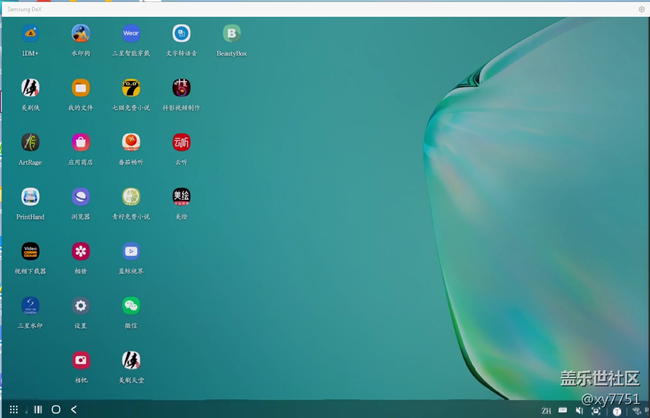Image resolution: width=650 pixels, height=418 pixels.
Task: Open Samsung DeX window settings gear
Action: (641, 9)
